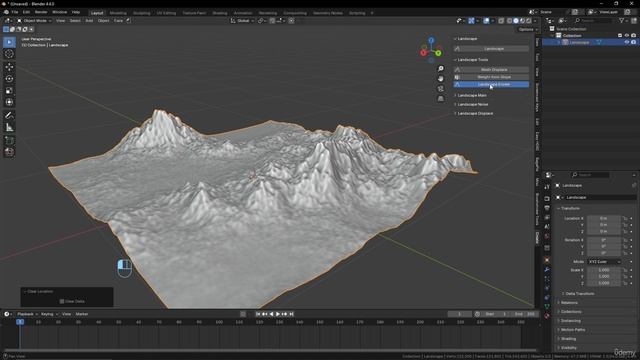Click the Scale X value field
640x360 pixels.
point(604,270)
